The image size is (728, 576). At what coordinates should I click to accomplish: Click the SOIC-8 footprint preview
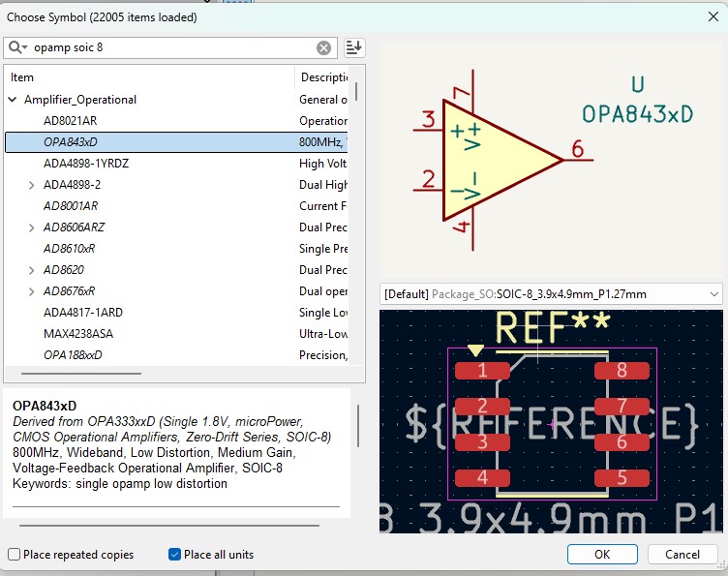pyautogui.click(x=551, y=421)
